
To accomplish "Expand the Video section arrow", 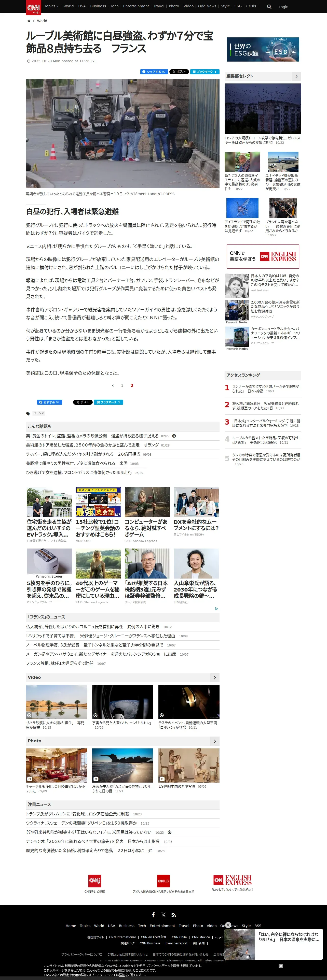I will (x=215, y=678).
